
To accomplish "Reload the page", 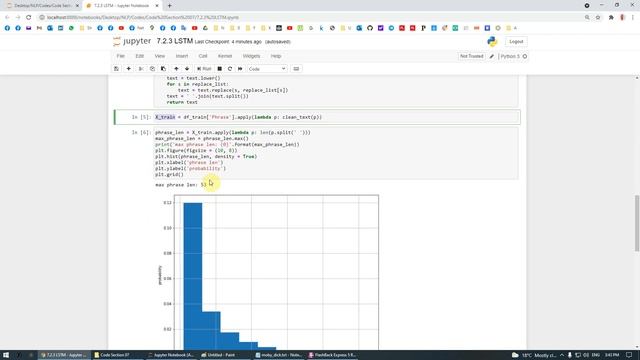I will (29, 18).
